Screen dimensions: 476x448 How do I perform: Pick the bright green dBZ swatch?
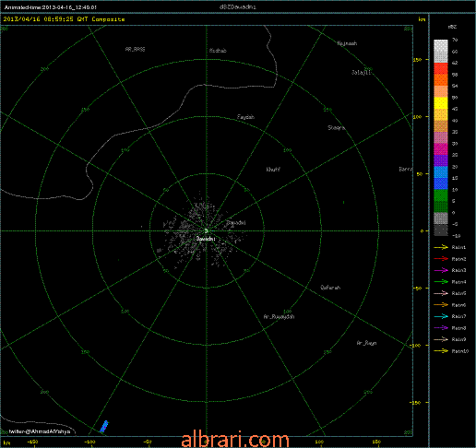pos(441,195)
